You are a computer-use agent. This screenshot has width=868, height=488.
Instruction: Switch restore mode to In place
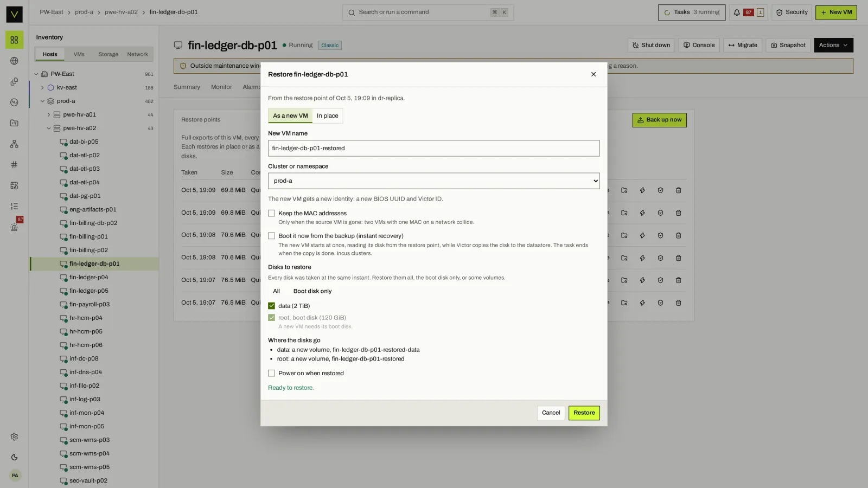tap(327, 116)
